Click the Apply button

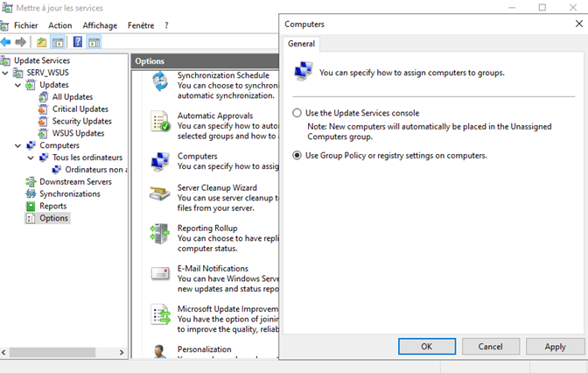click(555, 347)
